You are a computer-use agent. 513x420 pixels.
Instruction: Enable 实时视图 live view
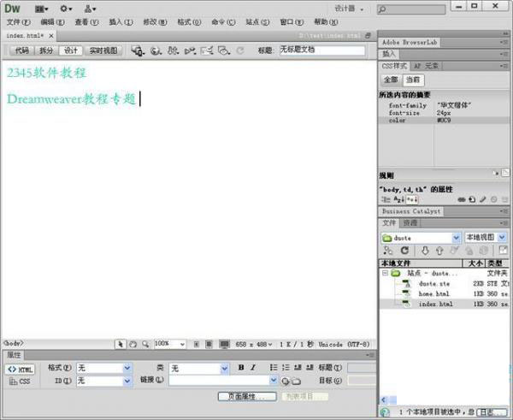tap(103, 50)
